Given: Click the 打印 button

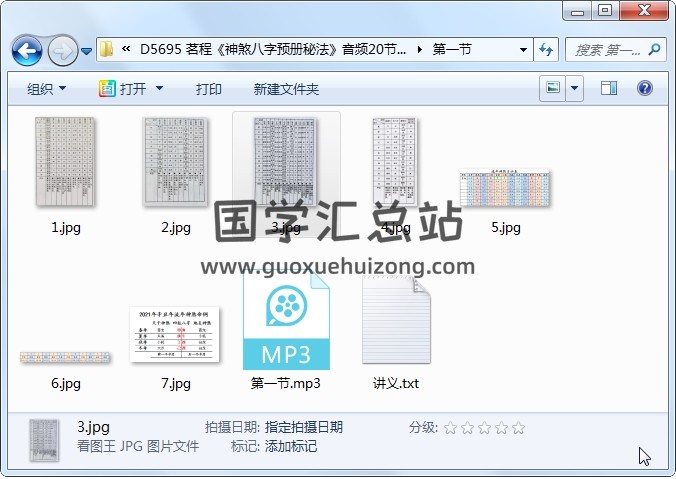Looking at the screenshot, I should (209, 89).
